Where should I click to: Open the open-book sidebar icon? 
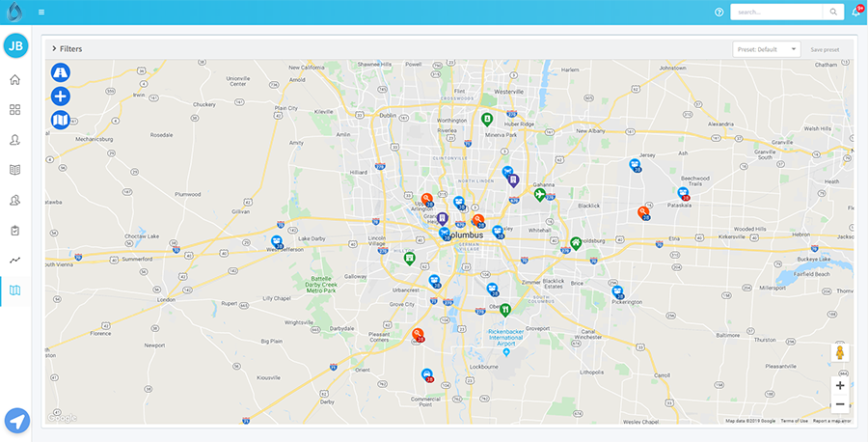click(x=14, y=170)
